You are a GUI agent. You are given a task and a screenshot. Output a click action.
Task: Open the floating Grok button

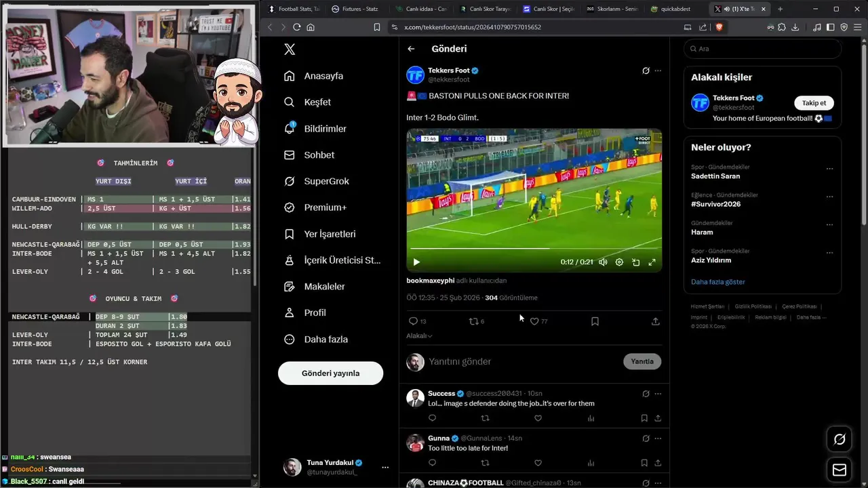coord(840,439)
